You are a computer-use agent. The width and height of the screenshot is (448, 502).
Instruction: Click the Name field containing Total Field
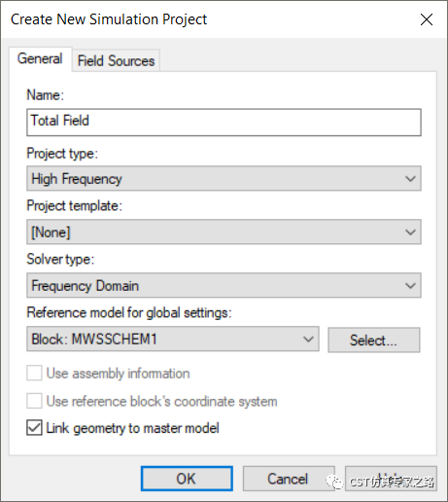pyautogui.click(x=224, y=123)
